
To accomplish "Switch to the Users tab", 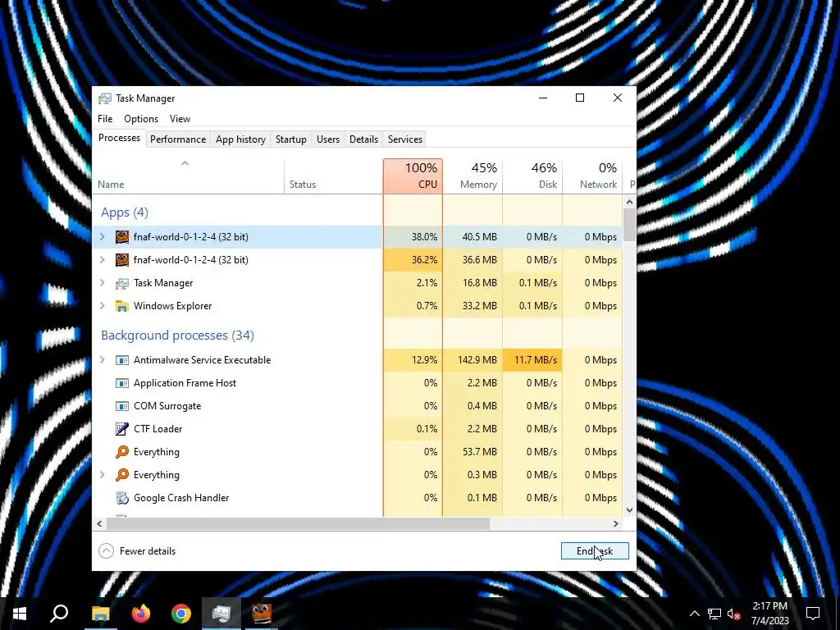I will tap(328, 139).
